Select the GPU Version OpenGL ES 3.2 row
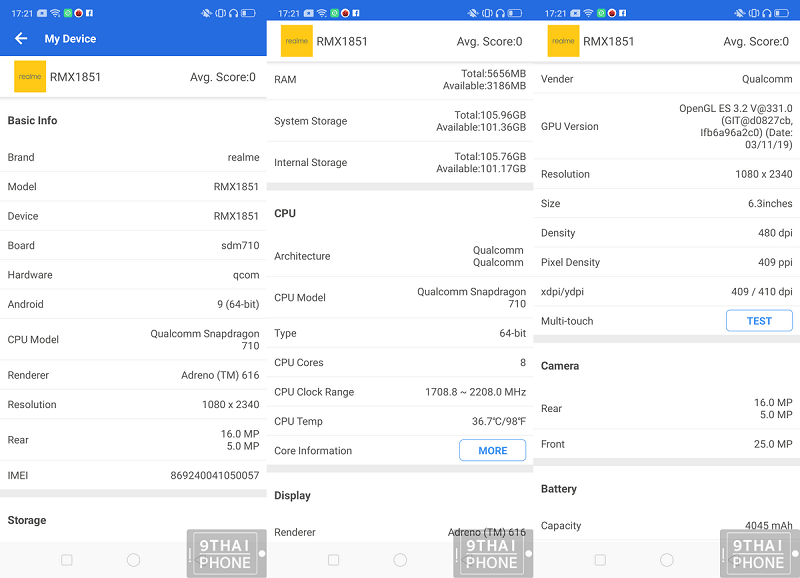800x578 pixels. tap(666, 127)
